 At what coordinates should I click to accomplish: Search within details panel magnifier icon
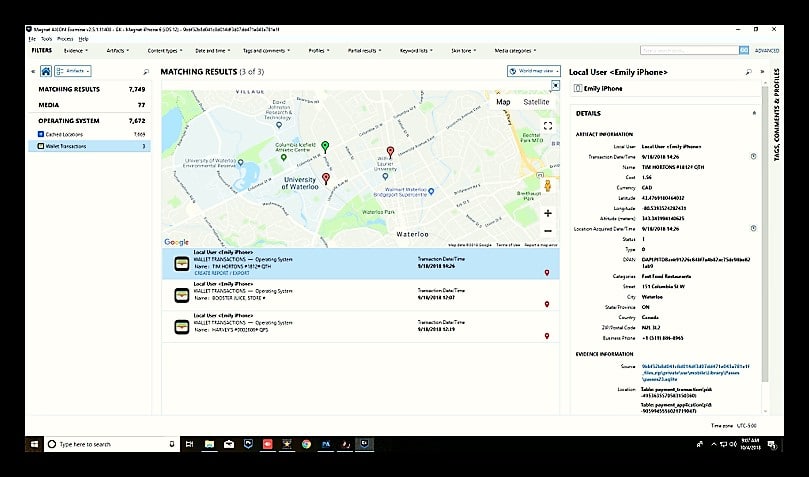click(749, 72)
